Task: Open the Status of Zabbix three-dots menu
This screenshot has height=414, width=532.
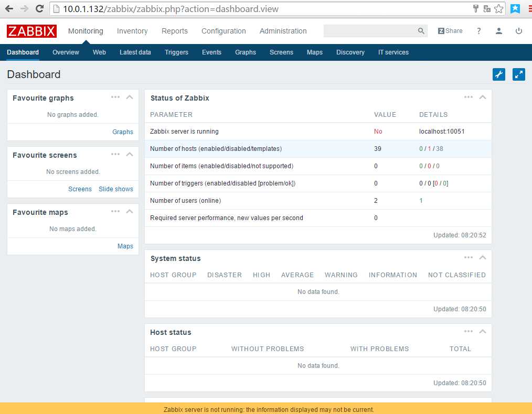Action: pyautogui.click(x=469, y=97)
